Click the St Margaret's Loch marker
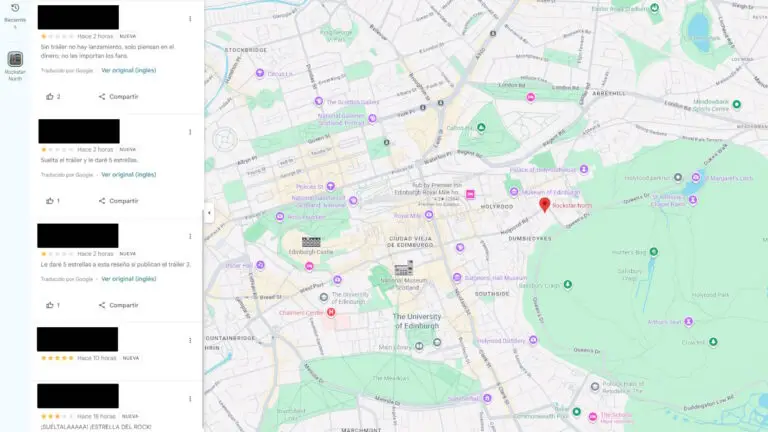Image resolution: width=768 pixels, height=432 pixels. pyautogui.click(x=696, y=177)
